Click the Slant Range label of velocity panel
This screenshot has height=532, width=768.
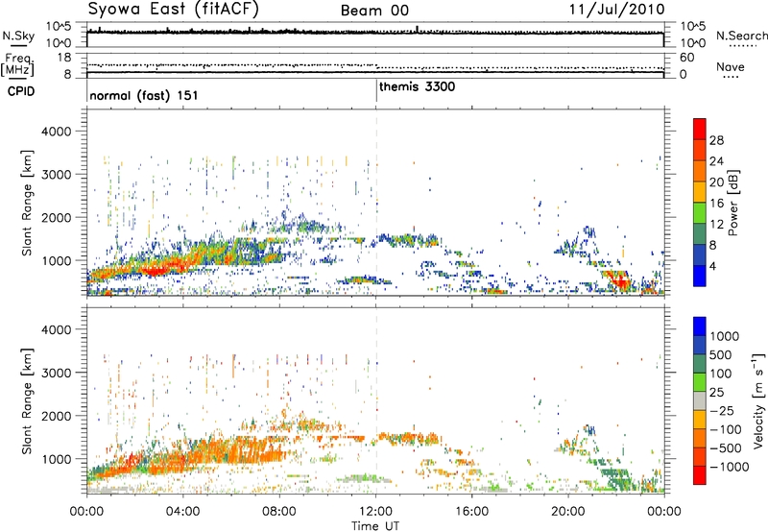point(27,401)
